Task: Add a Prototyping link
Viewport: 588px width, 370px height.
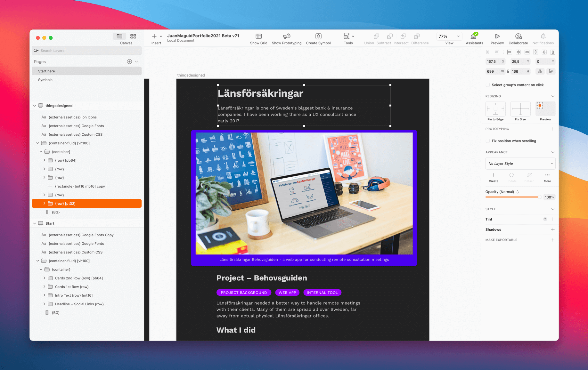Action: click(x=553, y=129)
